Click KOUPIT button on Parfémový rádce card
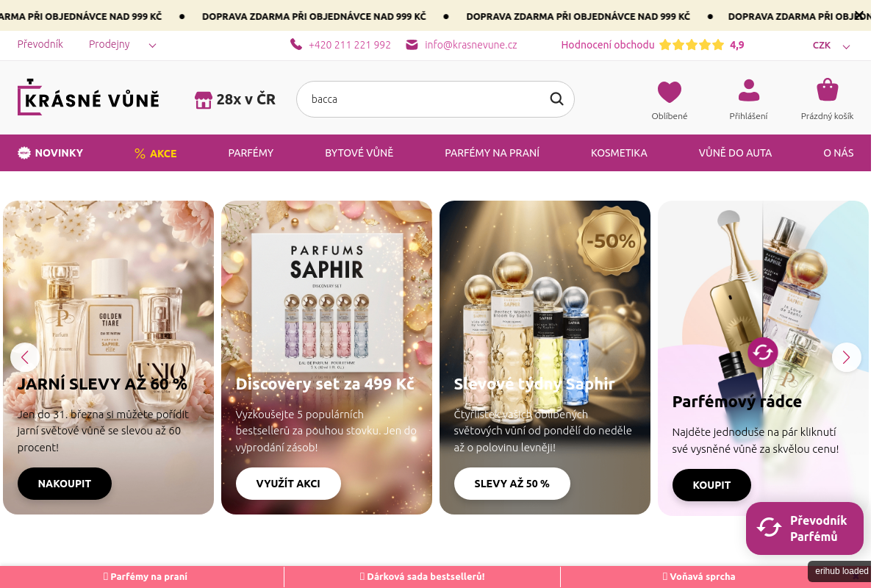The image size is (882, 588). (711, 485)
